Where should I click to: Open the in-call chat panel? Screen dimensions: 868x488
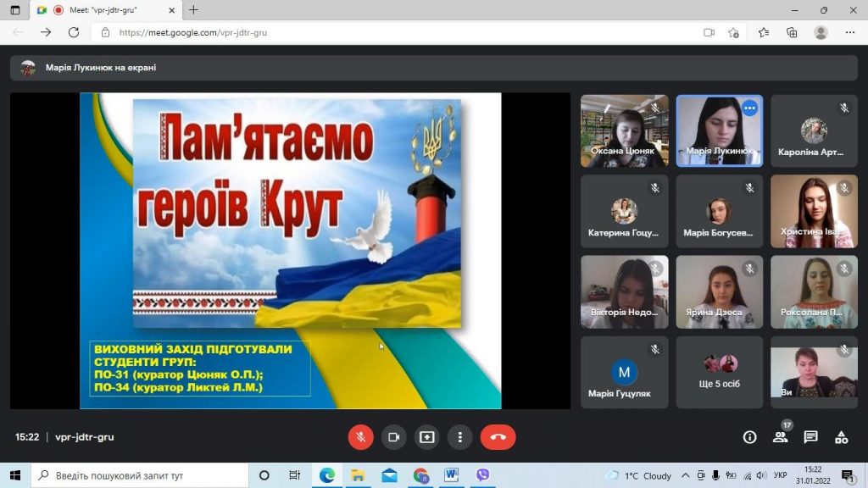click(810, 437)
